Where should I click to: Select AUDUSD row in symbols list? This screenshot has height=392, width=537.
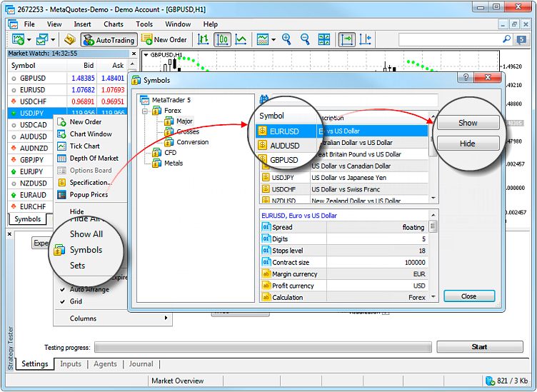[342, 146]
